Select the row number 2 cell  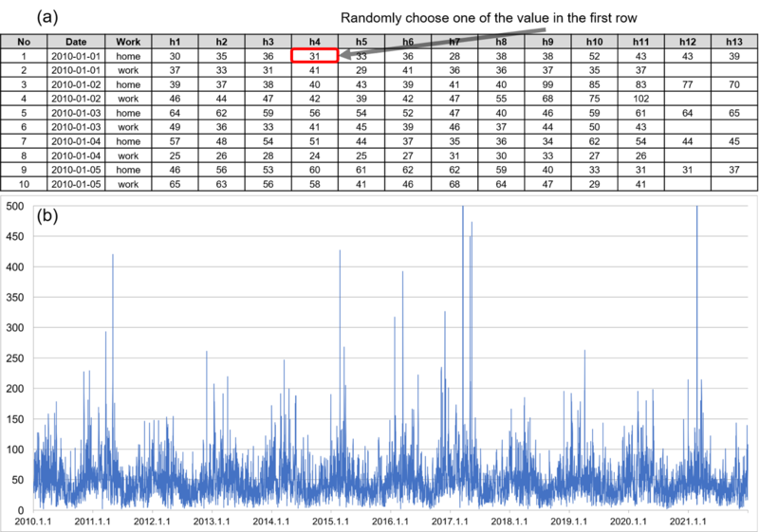pos(24,70)
